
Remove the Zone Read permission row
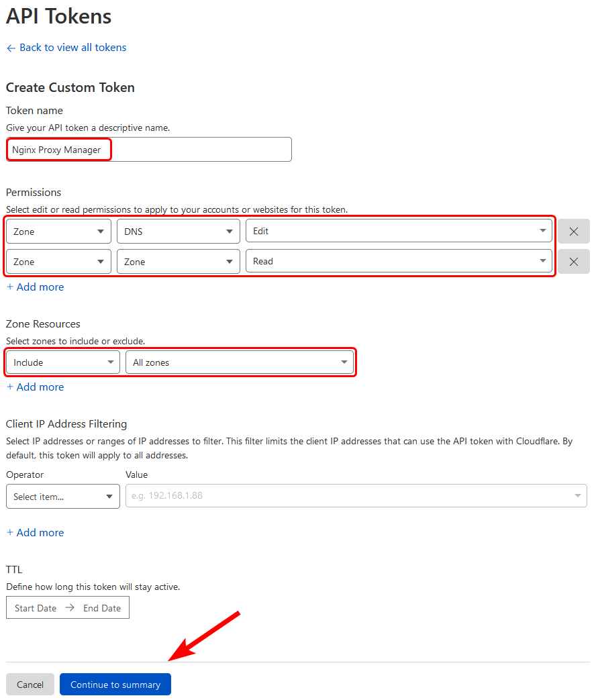click(x=574, y=261)
